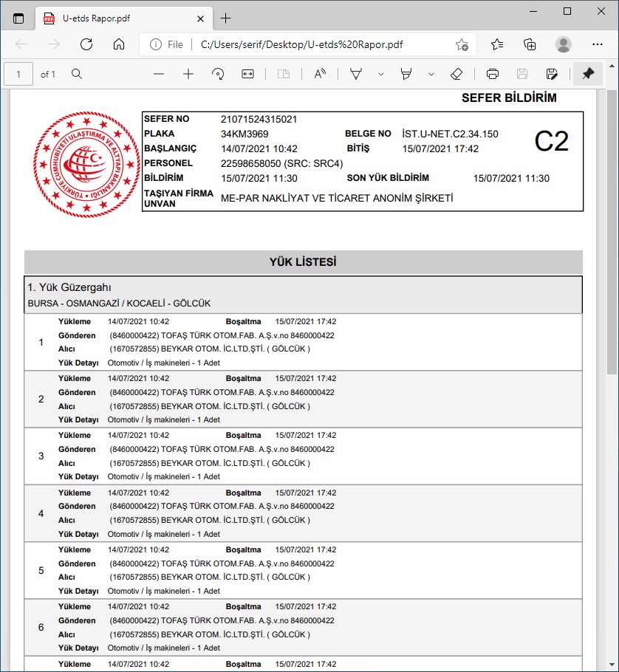619x672 pixels.
Task: Click route text BURSA - OSMANGAZİ / KOCAELİ - GÖLCÜK
Action: pos(119,304)
